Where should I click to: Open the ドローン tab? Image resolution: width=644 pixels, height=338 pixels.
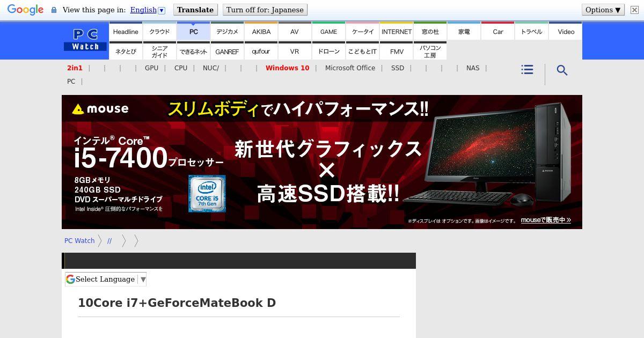tap(328, 51)
